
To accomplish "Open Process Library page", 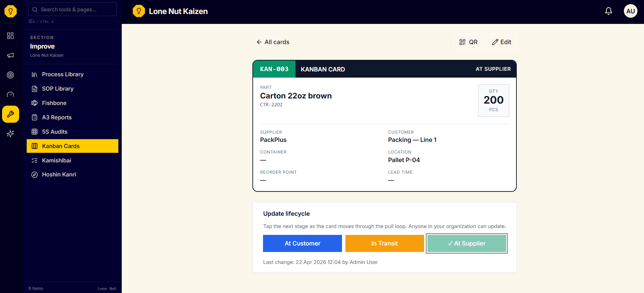I will coord(73,75).
